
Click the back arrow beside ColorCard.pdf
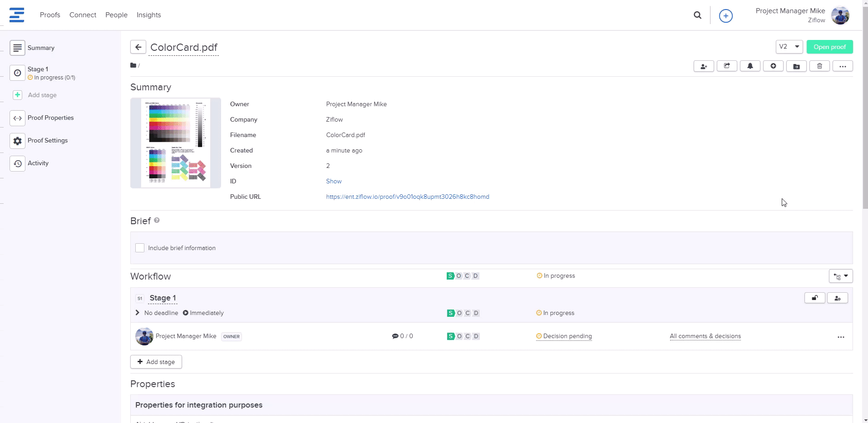tap(138, 47)
